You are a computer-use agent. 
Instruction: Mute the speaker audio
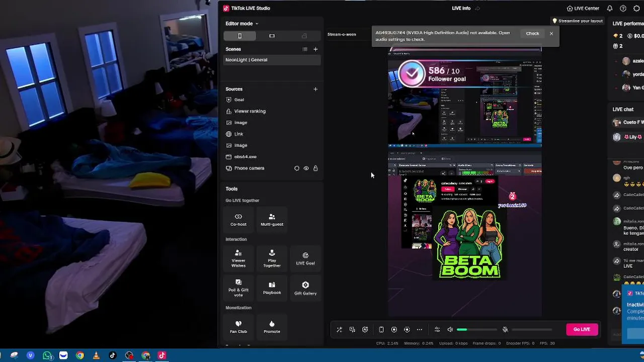tap(450, 330)
